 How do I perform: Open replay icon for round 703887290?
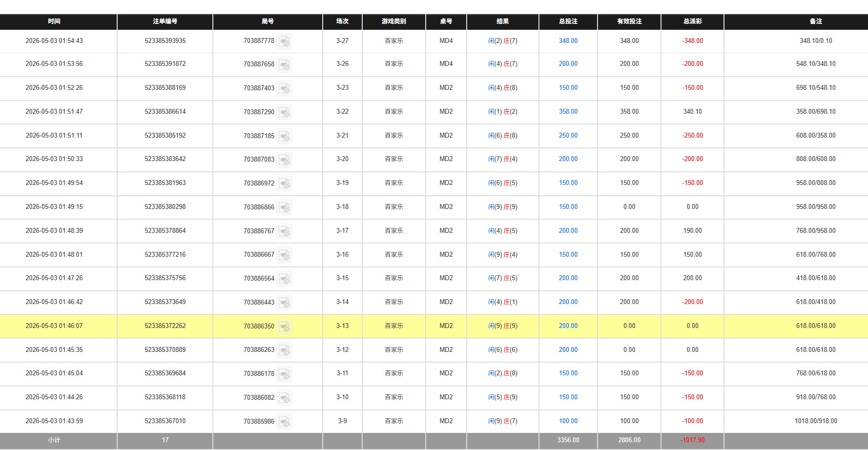(x=285, y=112)
